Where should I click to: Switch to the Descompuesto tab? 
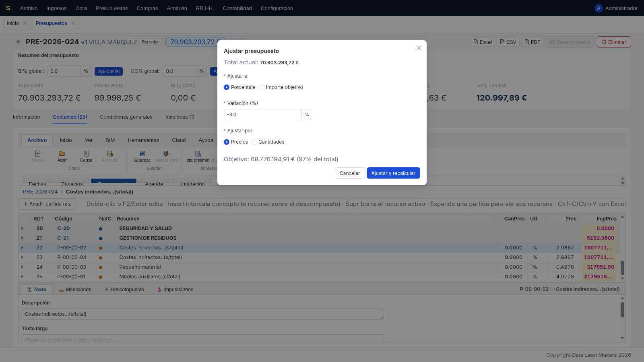click(x=124, y=290)
